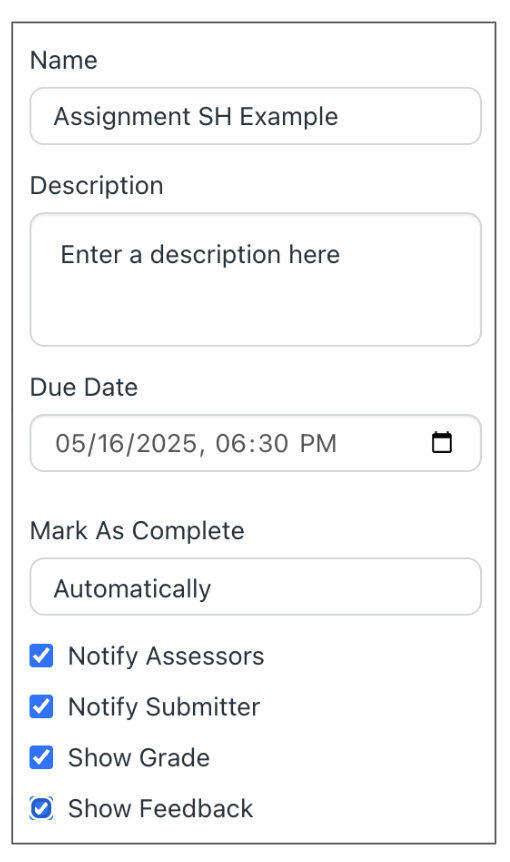The width and height of the screenshot is (510, 862).
Task: Select the PM segment in Due Date
Action: pyautogui.click(x=318, y=444)
